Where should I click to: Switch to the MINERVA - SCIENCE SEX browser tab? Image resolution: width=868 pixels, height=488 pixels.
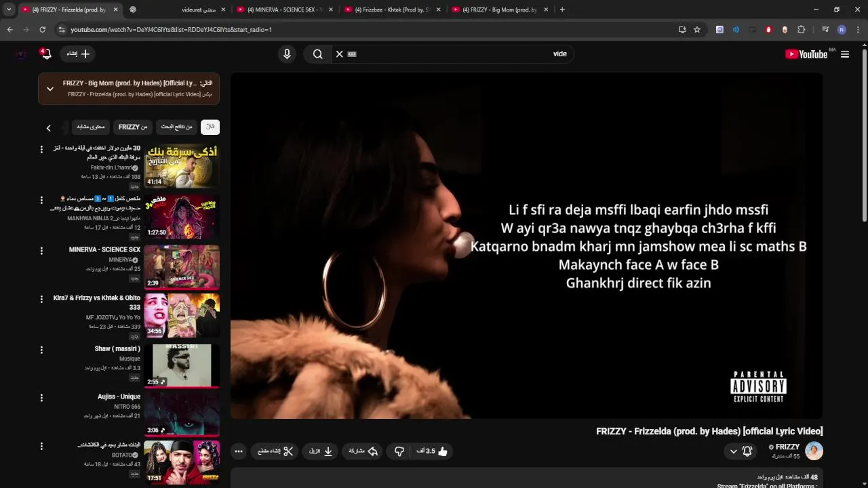point(283,9)
